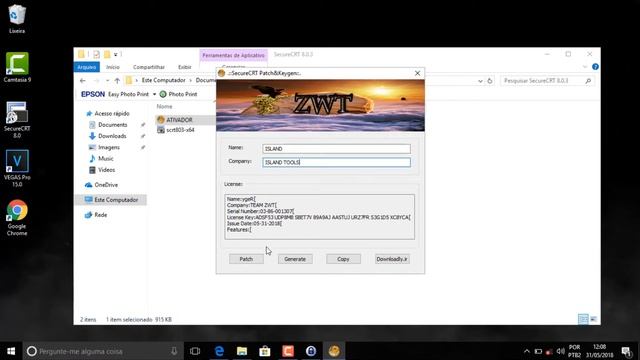Image resolution: width=640 pixels, height=360 pixels.
Task: Close the SecureCRT Patch&Keygen dialog
Action: pos(417,73)
